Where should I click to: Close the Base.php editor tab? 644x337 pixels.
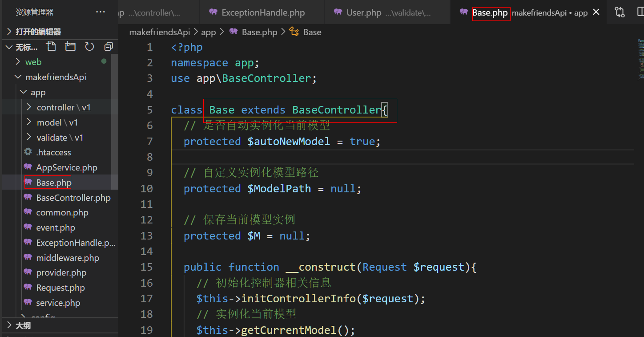pos(596,12)
